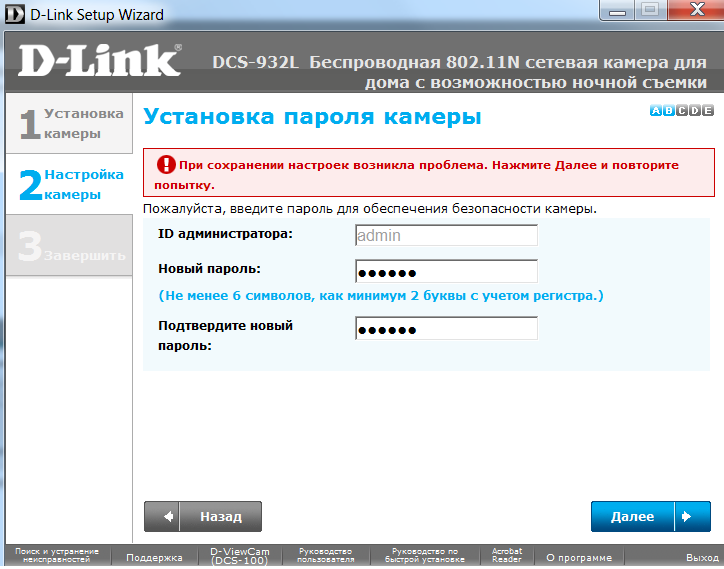Viewport: 724px width, 569px height.
Task: Click Выход to exit the wizard
Action: [x=702, y=560]
